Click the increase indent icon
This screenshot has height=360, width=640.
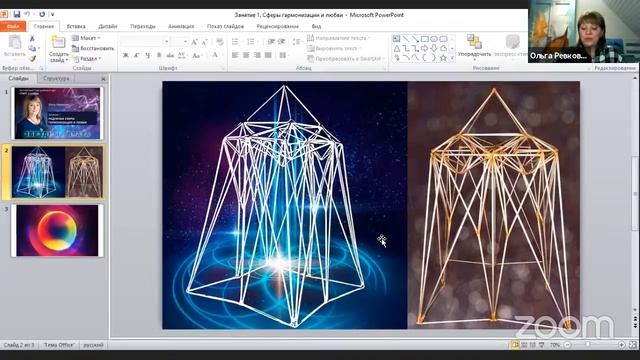[x=282, y=42]
